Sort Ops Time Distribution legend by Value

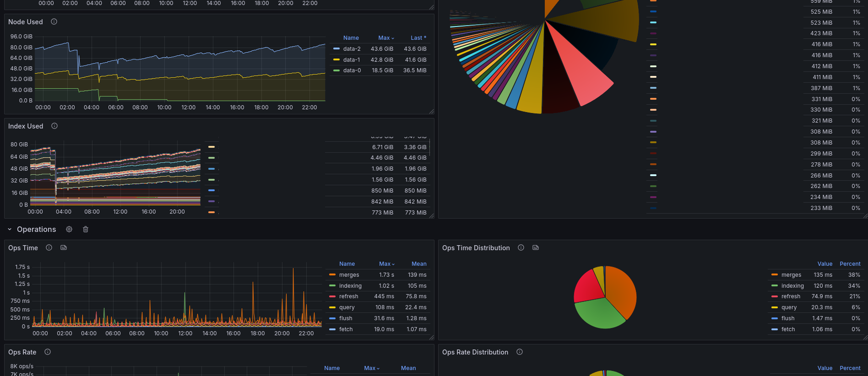[825, 264]
